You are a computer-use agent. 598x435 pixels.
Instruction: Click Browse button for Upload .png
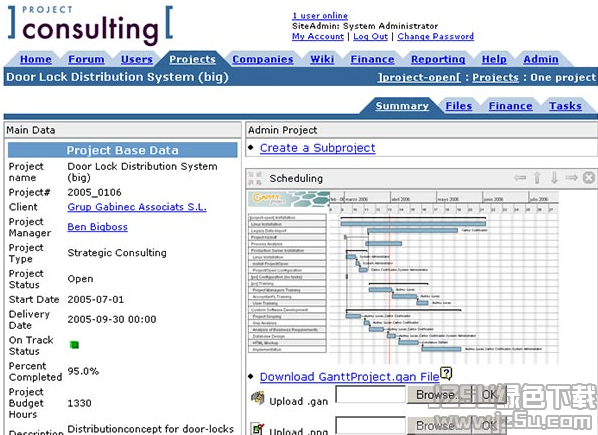(x=438, y=426)
